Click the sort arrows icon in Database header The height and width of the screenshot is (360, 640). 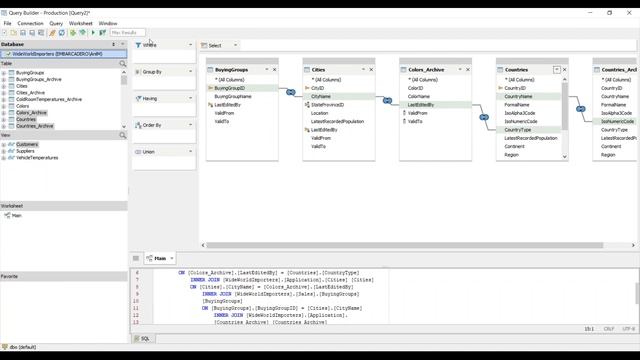pos(113,44)
